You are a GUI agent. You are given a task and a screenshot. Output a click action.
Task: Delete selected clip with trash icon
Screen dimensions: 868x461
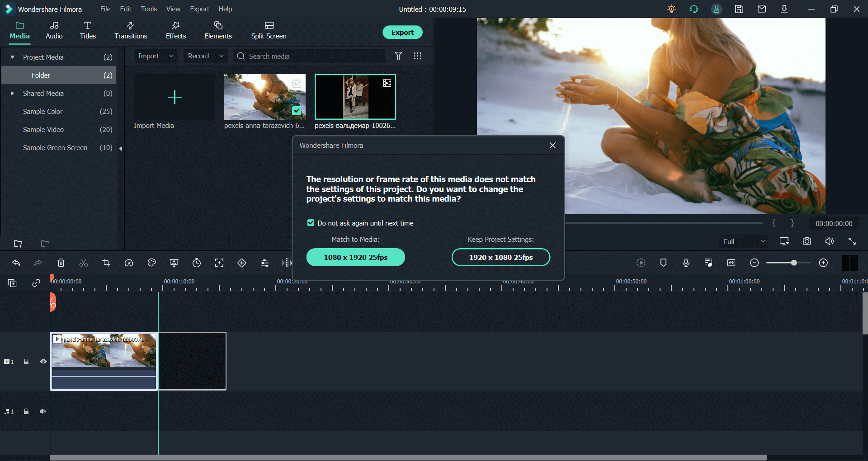click(61, 263)
